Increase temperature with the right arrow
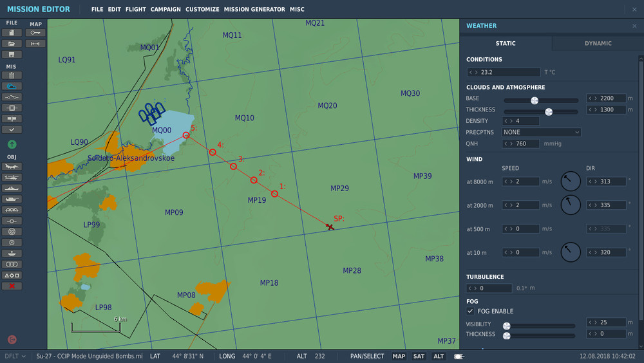The height and width of the screenshot is (363, 644). (477, 72)
